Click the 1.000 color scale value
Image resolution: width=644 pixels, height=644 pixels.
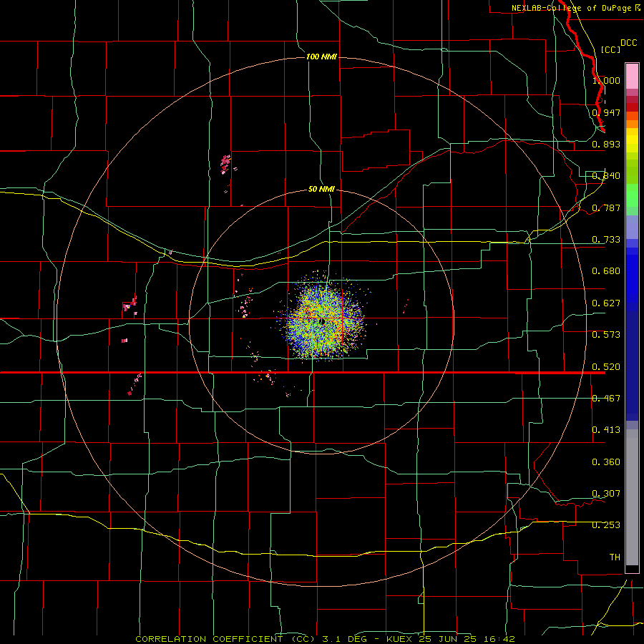[x=606, y=80]
